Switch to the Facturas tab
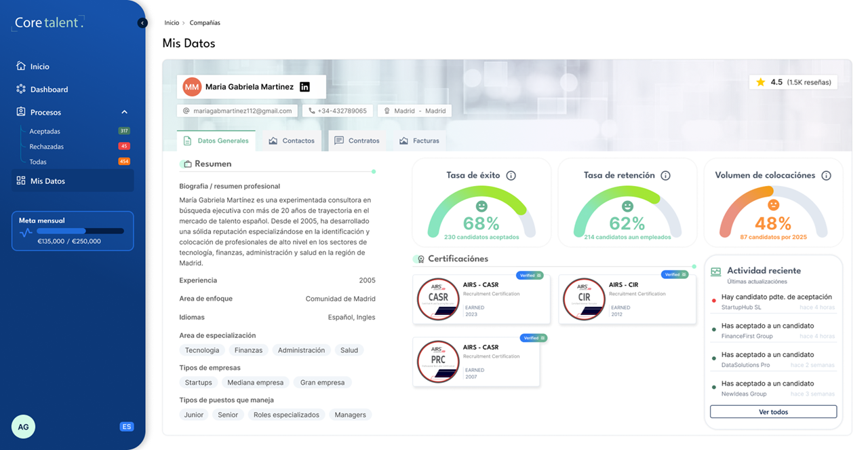The image size is (868, 450). (419, 140)
